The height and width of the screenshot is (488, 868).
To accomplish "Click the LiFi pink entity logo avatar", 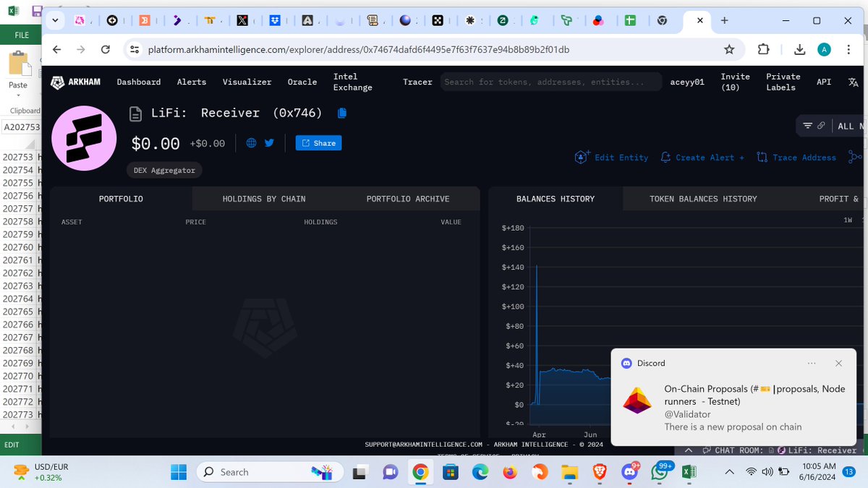I will (84, 138).
